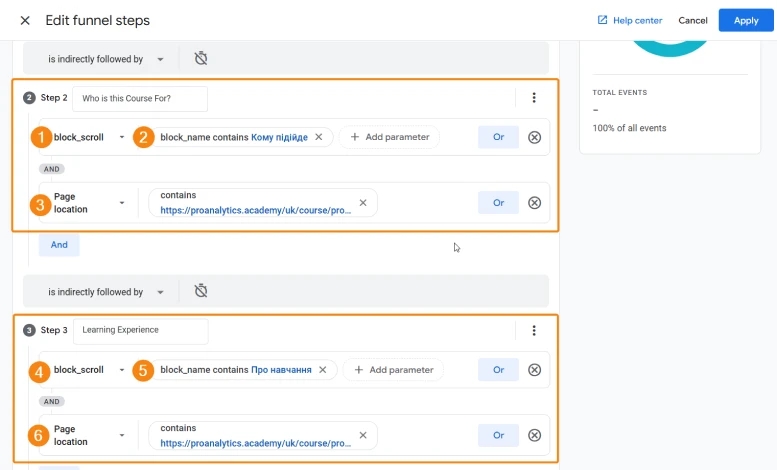
Task: Delete the Step 3 block_scroll condition via the circled X
Action: coord(534,370)
